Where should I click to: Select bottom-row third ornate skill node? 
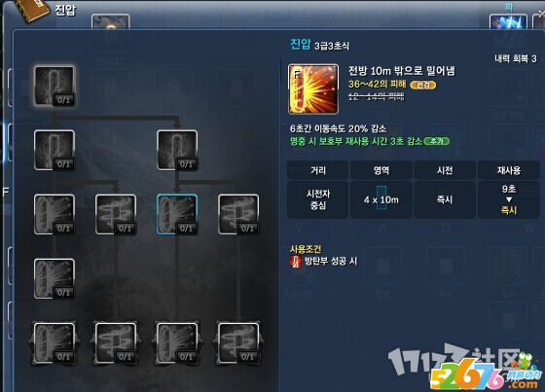coord(177,343)
